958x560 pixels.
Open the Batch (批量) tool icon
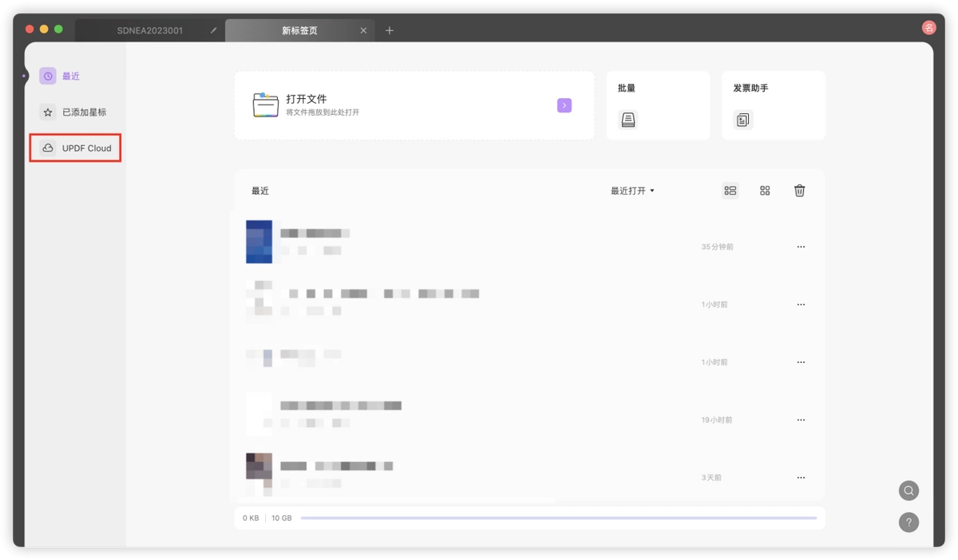(628, 120)
